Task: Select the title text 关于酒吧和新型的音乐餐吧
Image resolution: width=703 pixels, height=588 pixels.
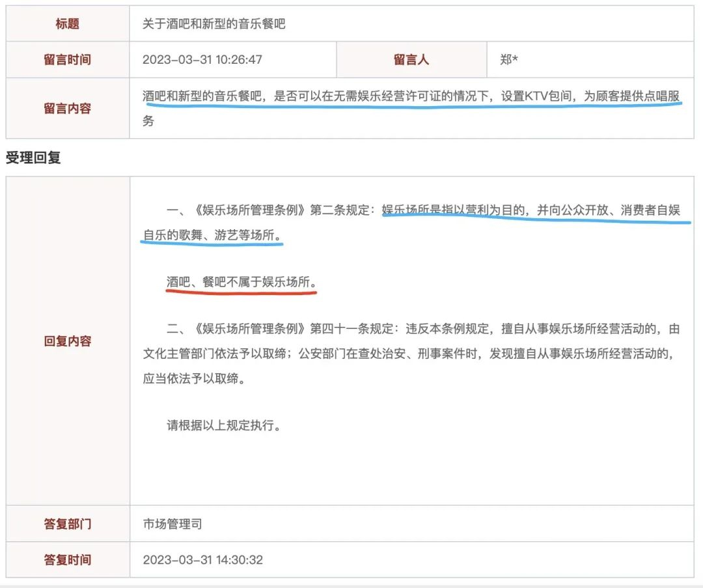Action: click(x=214, y=24)
